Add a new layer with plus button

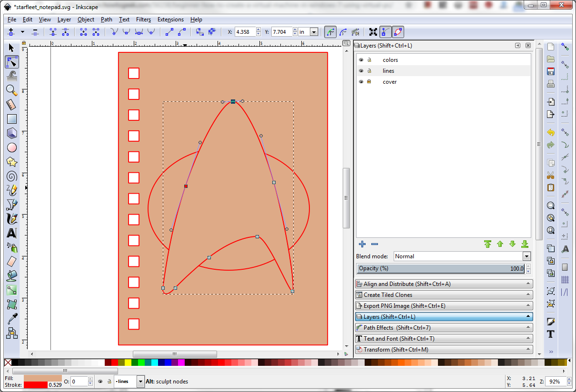click(x=362, y=244)
